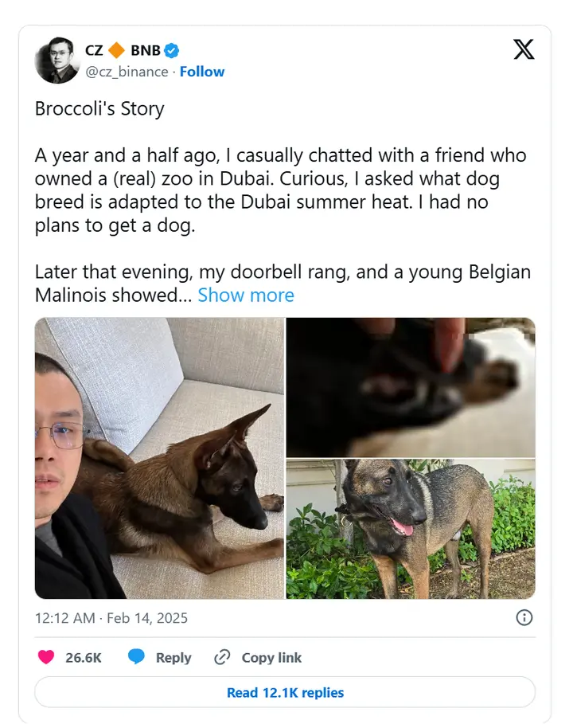Screen dimensions: 573x728
Task: Follow the cz_binance account
Action: (x=202, y=72)
